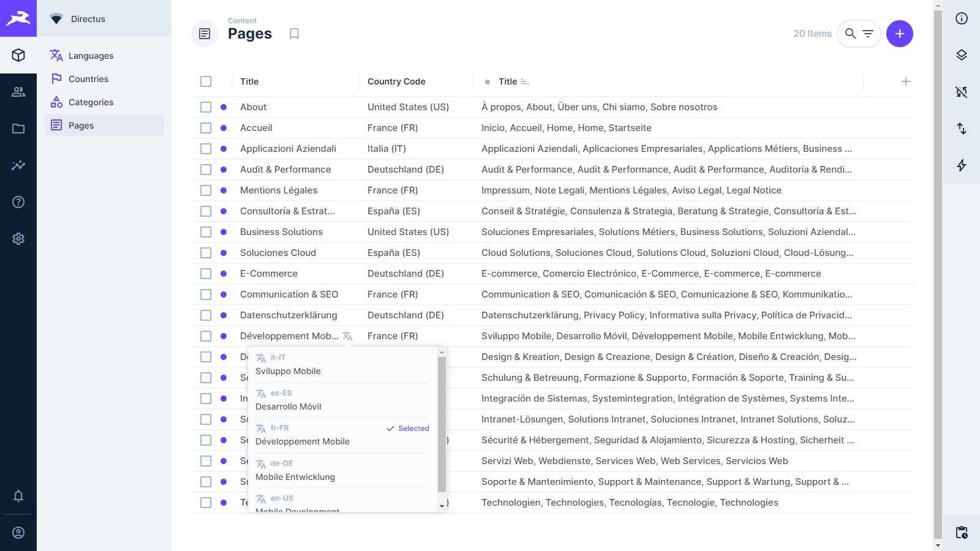Select the es-ES translation Desarrollo Móvil
The width and height of the screenshot is (980, 551).
coord(342,400)
